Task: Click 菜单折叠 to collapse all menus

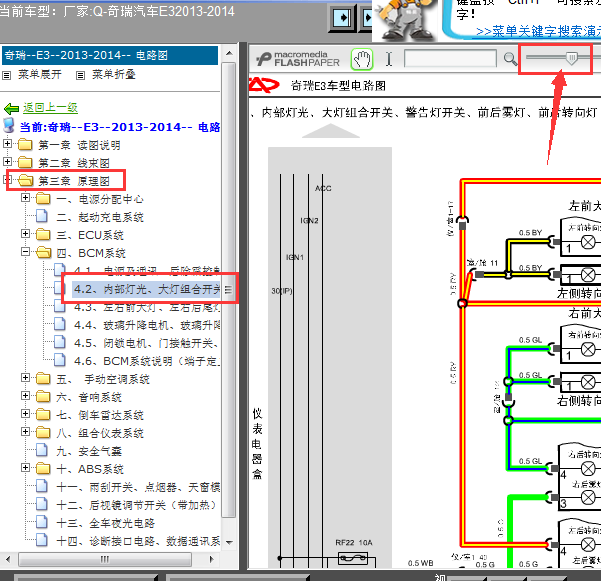Action: (113, 75)
